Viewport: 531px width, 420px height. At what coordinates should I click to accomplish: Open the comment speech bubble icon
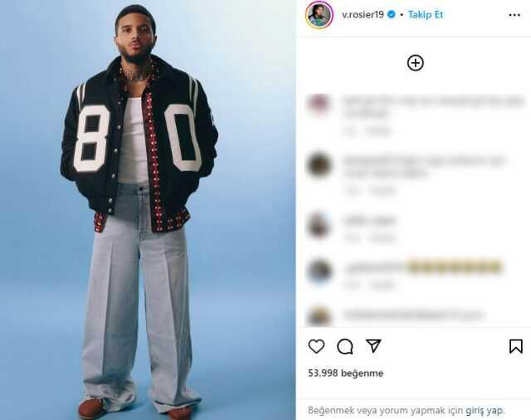[345, 346]
